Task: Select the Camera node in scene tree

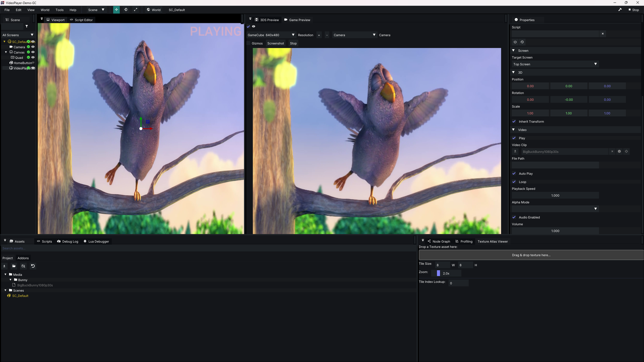Action: click(x=19, y=47)
